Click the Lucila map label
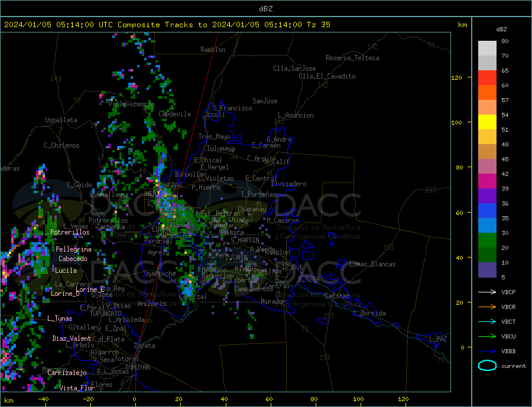 pos(66,271)
